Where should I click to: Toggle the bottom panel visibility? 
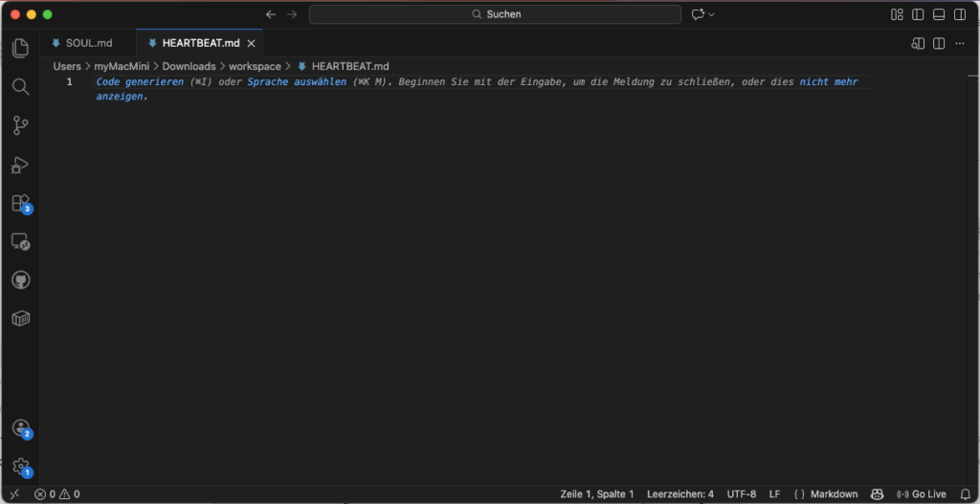click(x=939, y=14)
